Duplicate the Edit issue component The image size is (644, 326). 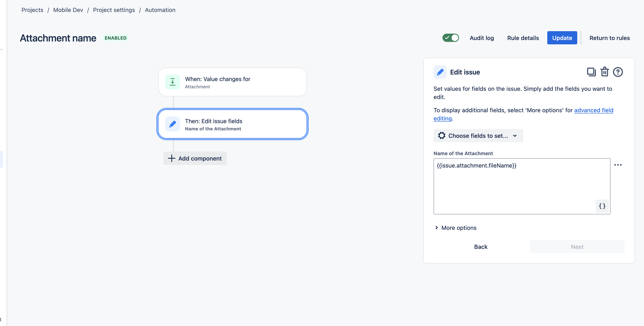[x=591, y=72]
